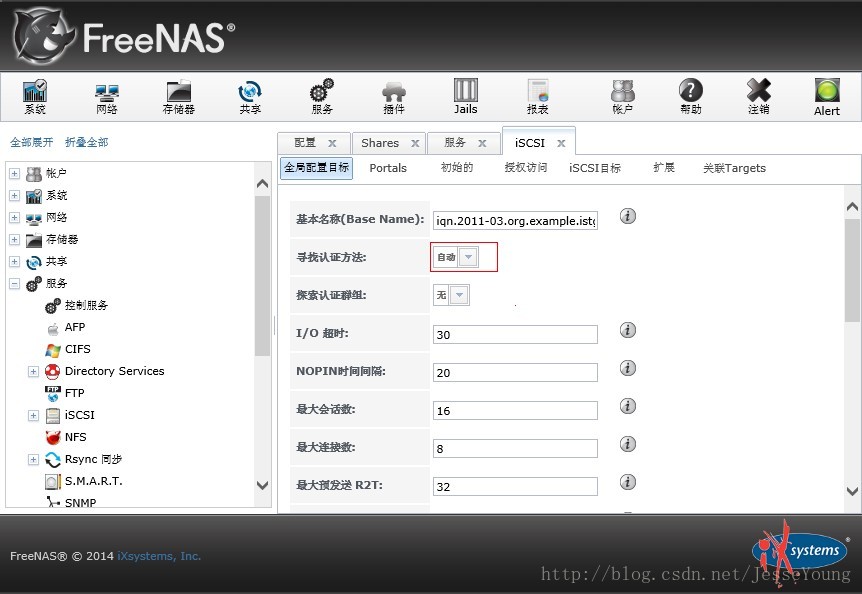Switch to the 配置 tab

click(x=313, y=143)
